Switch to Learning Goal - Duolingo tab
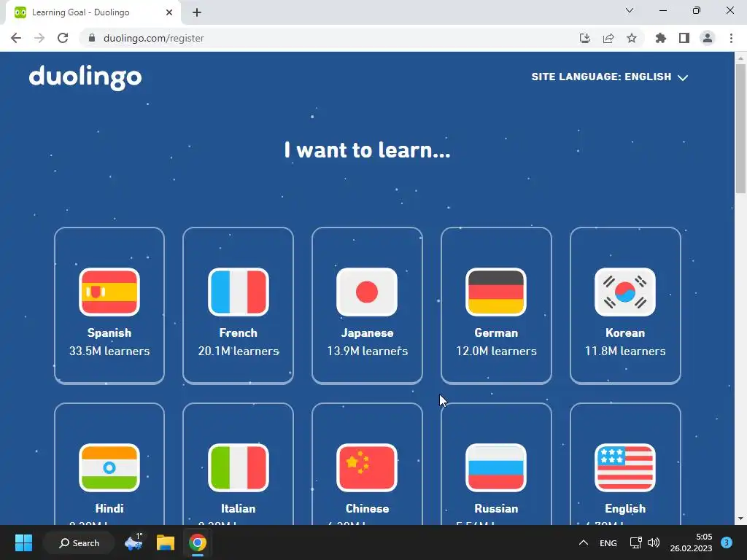 point(80,12)
